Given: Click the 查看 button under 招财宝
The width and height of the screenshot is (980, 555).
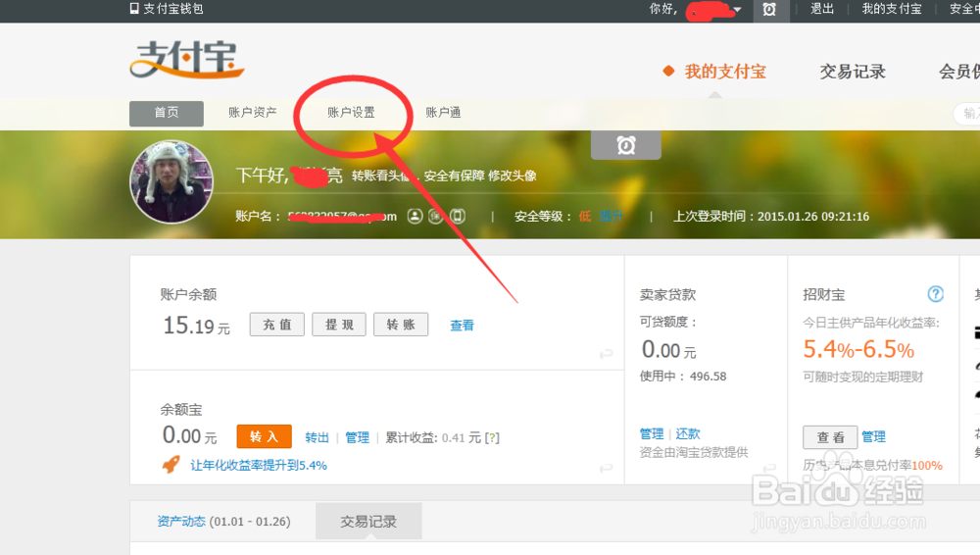Looking at the screenshot, I should pyautogui.click(x=830, y=436).
